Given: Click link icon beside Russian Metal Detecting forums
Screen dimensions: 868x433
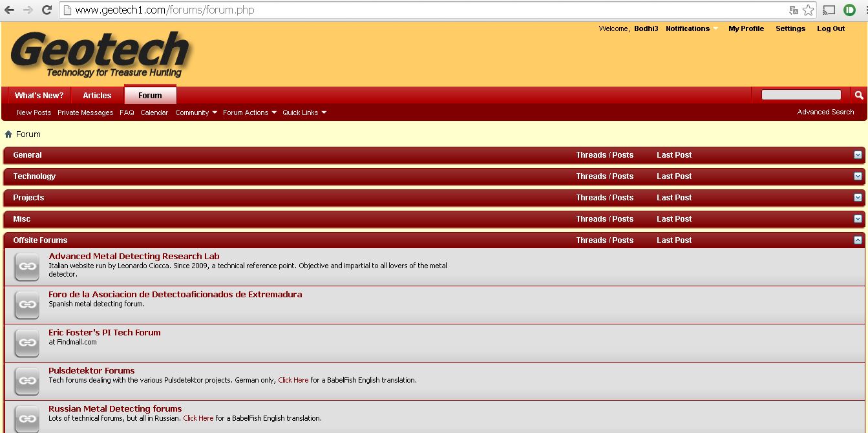Looking at the screenshot, I should (x=27, y=419).
